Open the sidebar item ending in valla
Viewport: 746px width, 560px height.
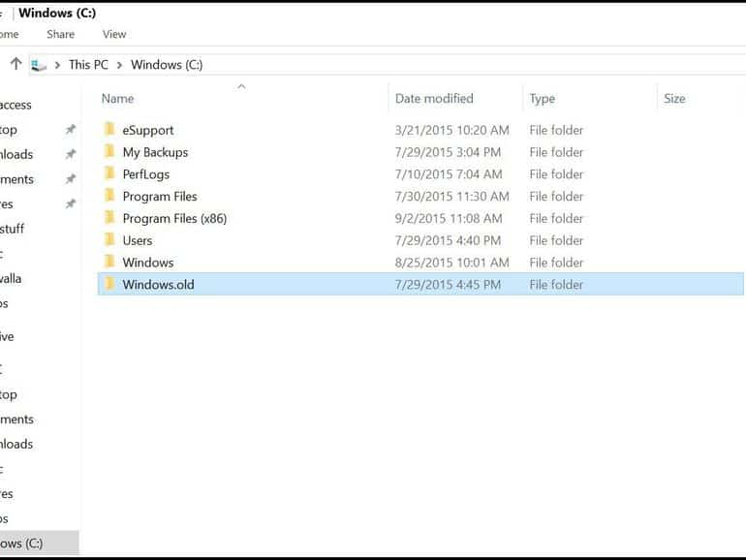[x=11, y=278]
